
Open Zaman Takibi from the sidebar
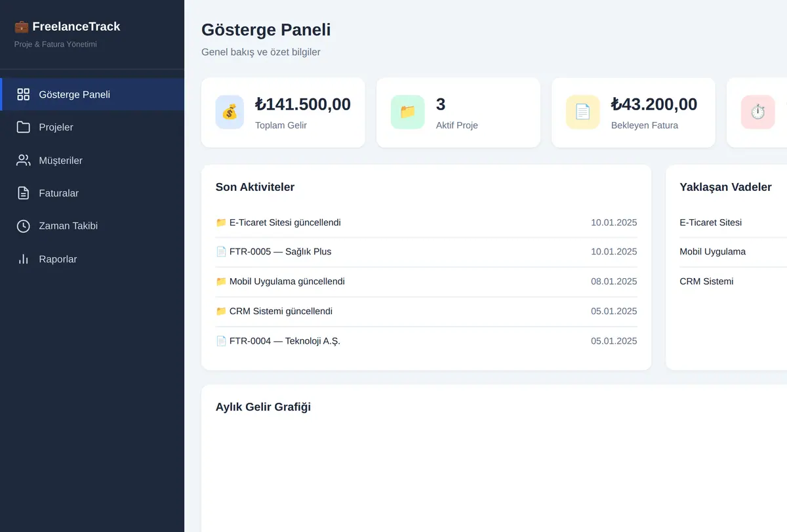[x=92, y=226]
